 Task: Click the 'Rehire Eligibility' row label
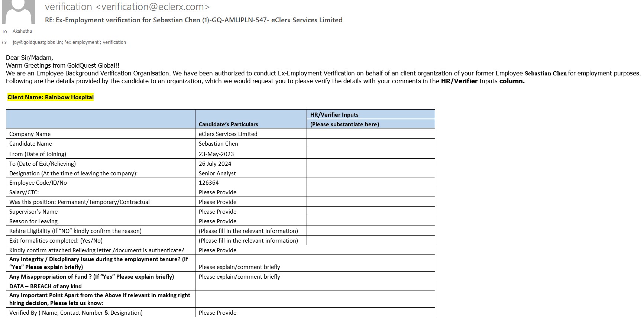pyautogui.click(x=75, y=231)
